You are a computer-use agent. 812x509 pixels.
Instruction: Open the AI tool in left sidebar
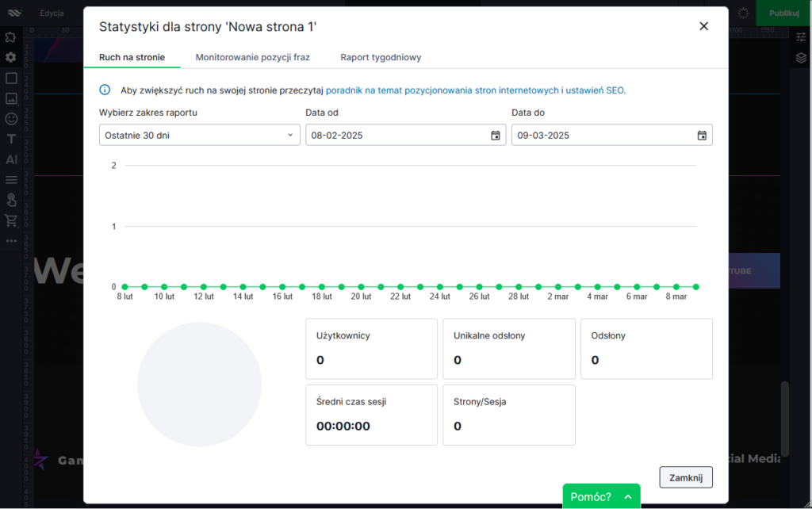[x=11, y=159]
